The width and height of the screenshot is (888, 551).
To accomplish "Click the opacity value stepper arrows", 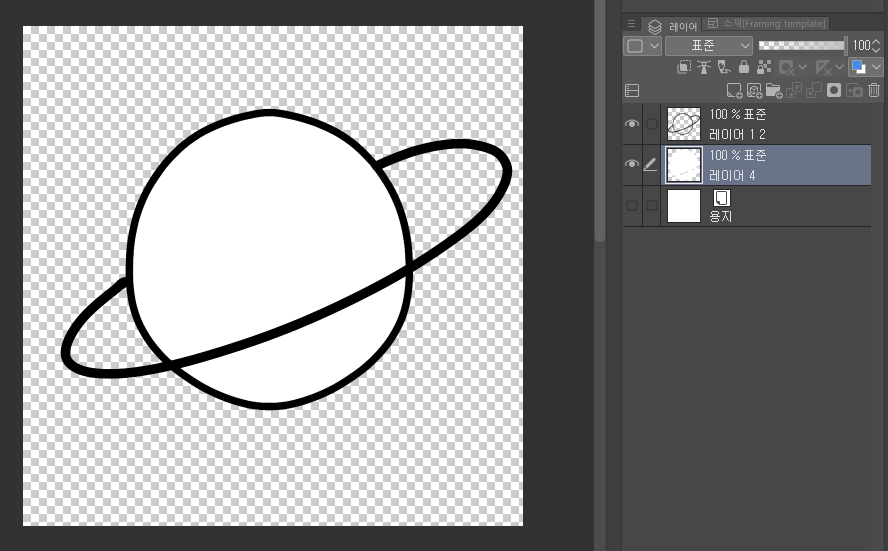I will [x=877, y=45].
